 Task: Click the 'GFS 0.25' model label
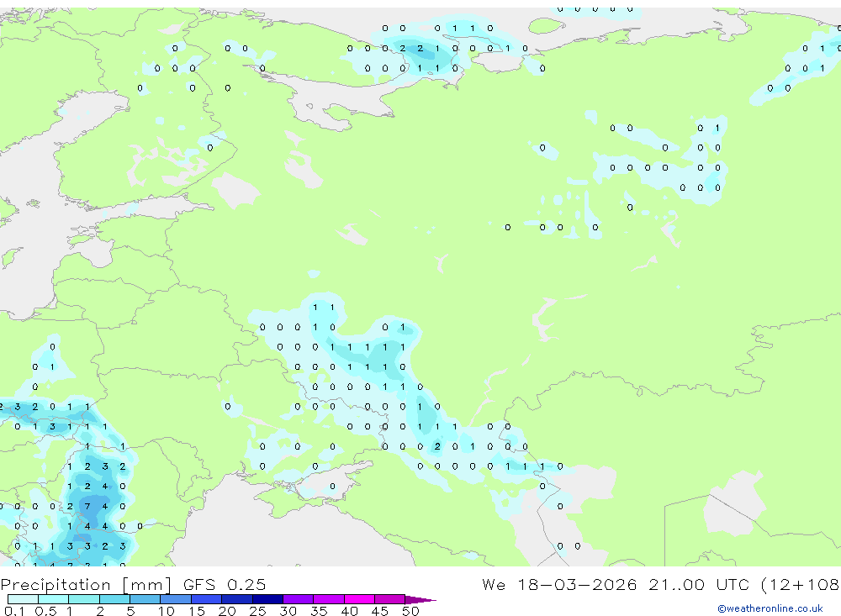tap(225, 584)
